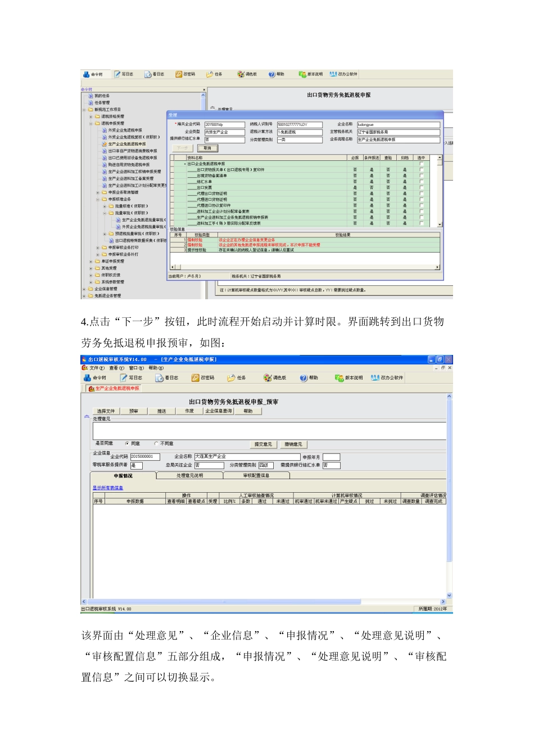Click 改密码 icon in lower window toolbar
This screenshot has width=534, height=756.
pyautogui.click(x=196, y=378)
